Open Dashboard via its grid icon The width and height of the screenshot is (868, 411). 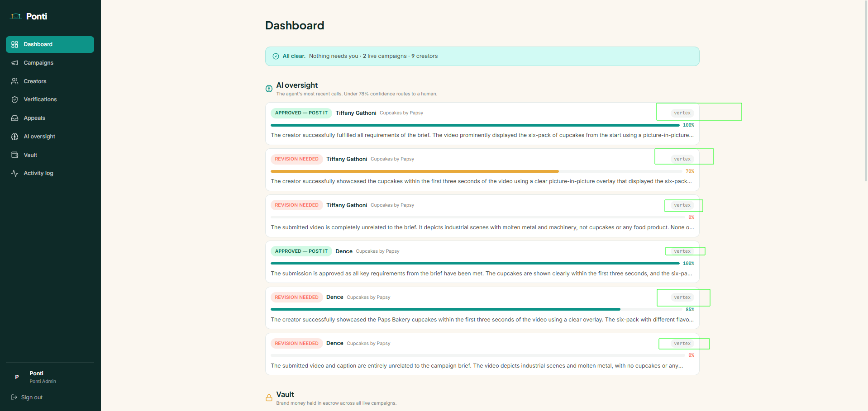point(15,44)
